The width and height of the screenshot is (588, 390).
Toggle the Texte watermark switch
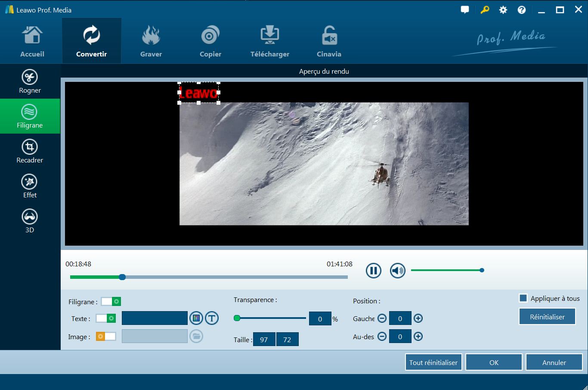[106, 318]
